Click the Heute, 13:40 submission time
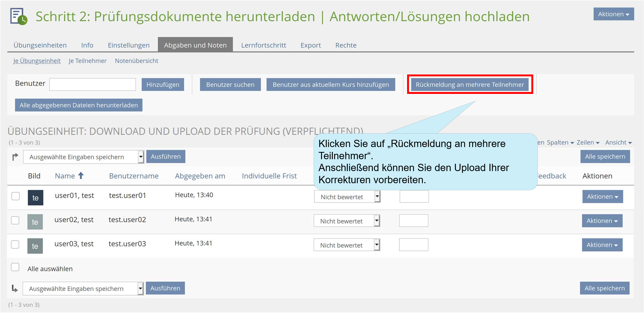Screen dimensions: 644x313 click(x=194, y=195)
